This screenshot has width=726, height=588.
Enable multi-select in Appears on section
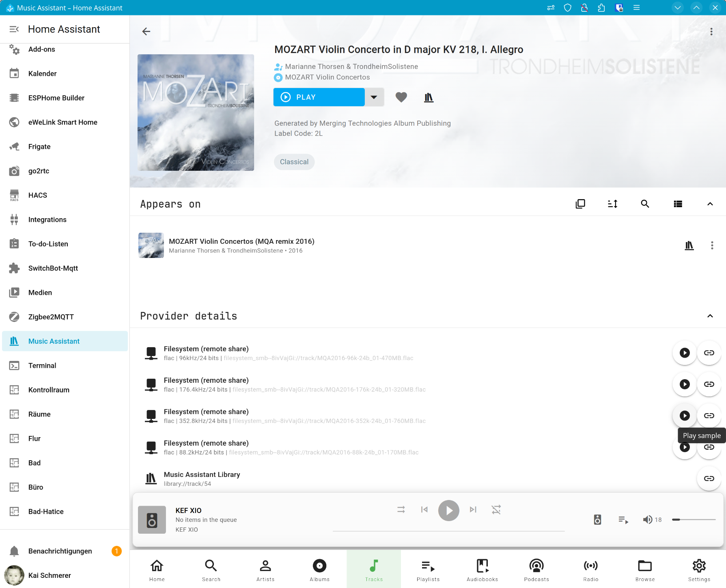coord(580,204)
